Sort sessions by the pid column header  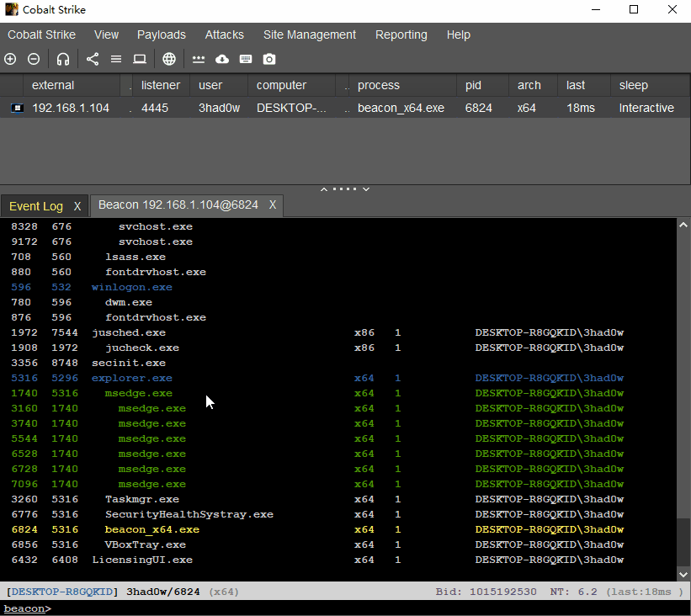click(x=473, y=85)
